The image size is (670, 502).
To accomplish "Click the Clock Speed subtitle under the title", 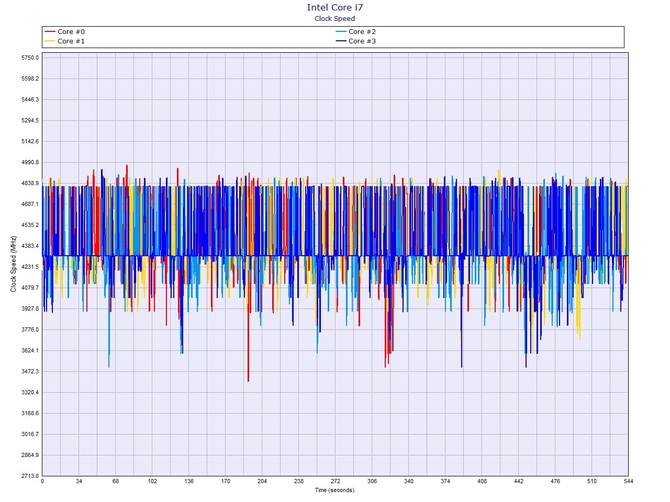I will (x=335, y=18).
